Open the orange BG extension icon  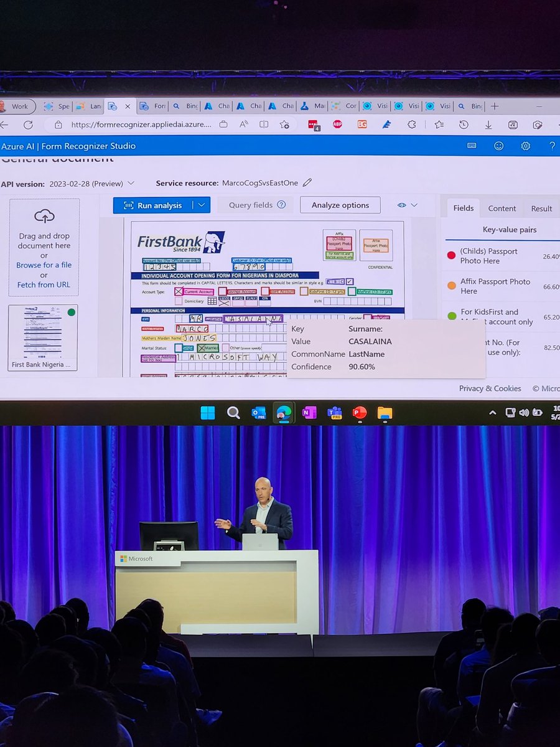pos(362,125)
